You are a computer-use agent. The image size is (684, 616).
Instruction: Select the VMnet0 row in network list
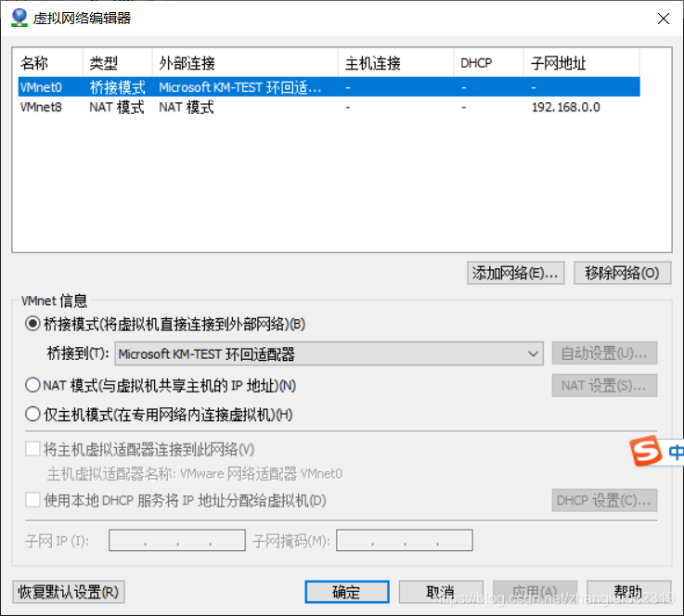click(329, 87)
